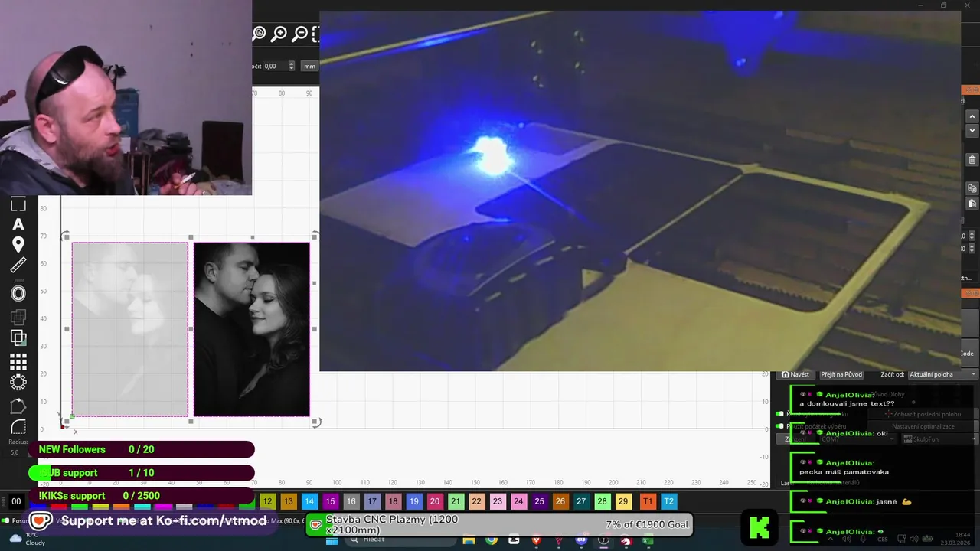The width and height of the screenshot is (980, 551).
Task: Select layer color swatch 29
Action: [x=623, y=501]
